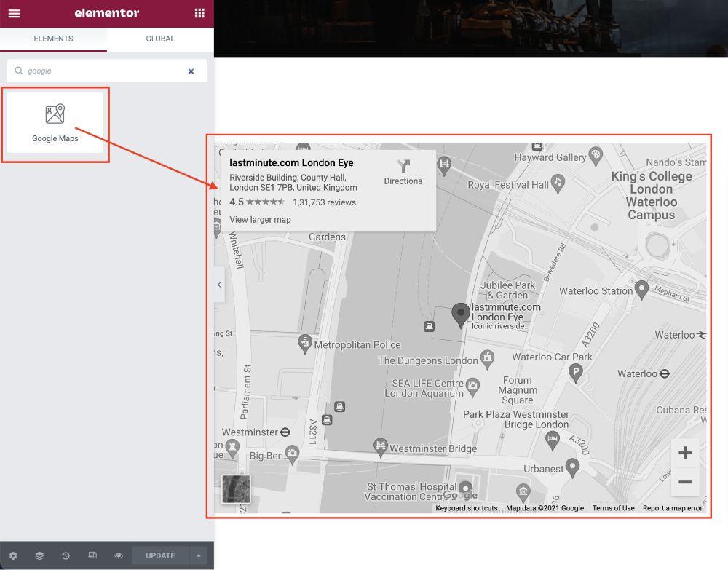The image size is (728, 570).
Task: Clear the google search text
Action: tap(191, 71)
